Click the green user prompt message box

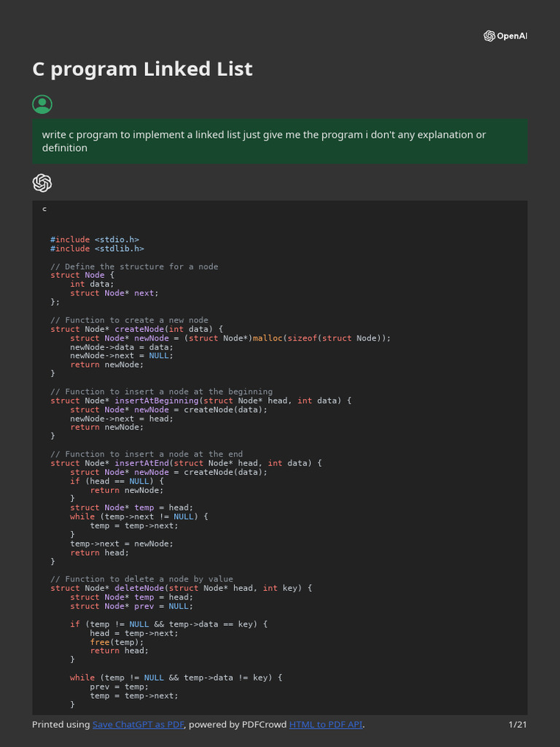pos(279,142)
